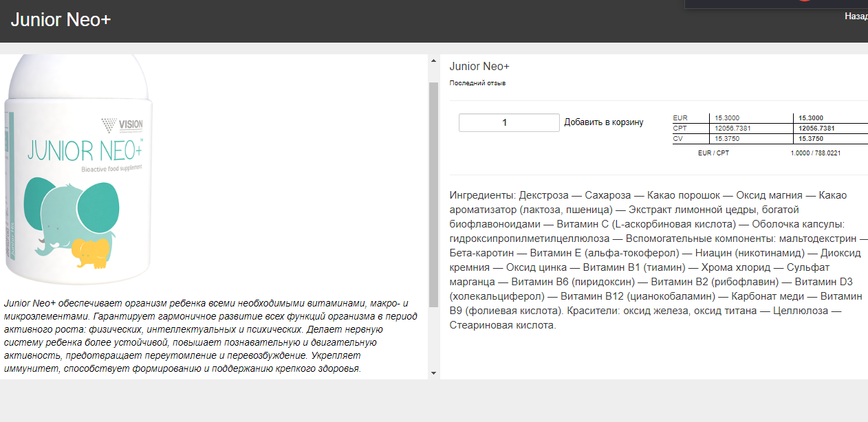Click the bold total 12056.7381 cell
Image resolution: width=868 pixels, height=422 pixels.
816,129
